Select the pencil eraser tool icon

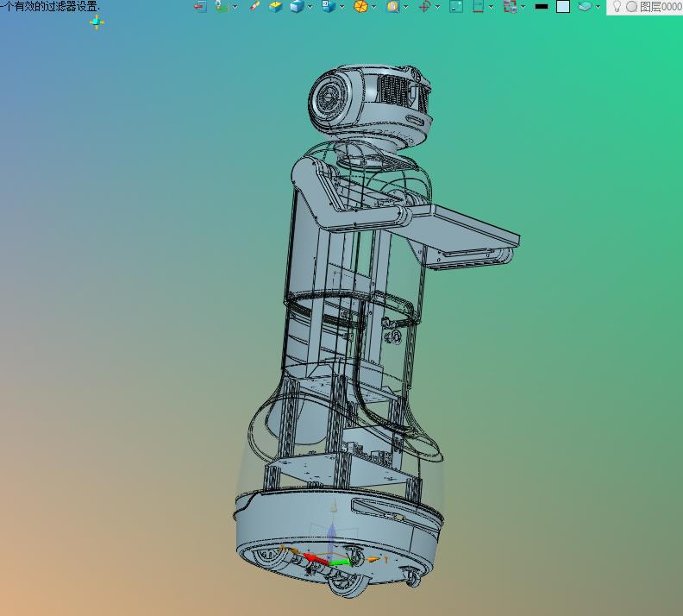[x=254, y=7]
